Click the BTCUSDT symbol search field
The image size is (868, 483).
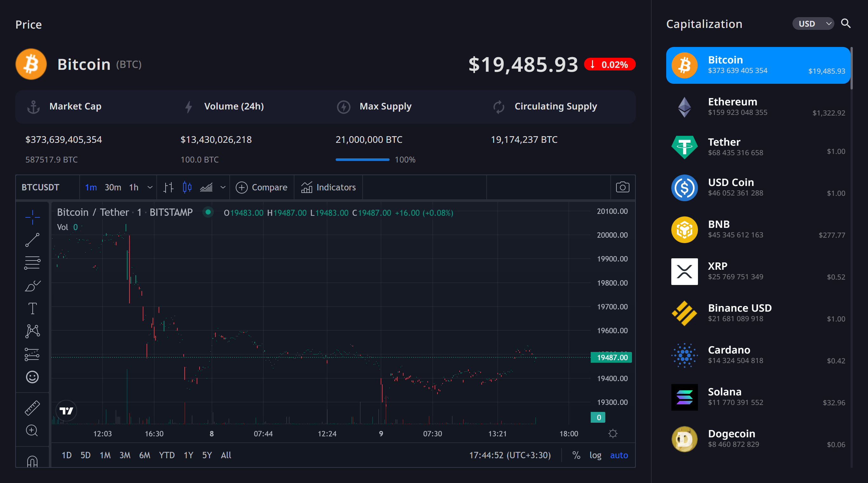(48, 187)
